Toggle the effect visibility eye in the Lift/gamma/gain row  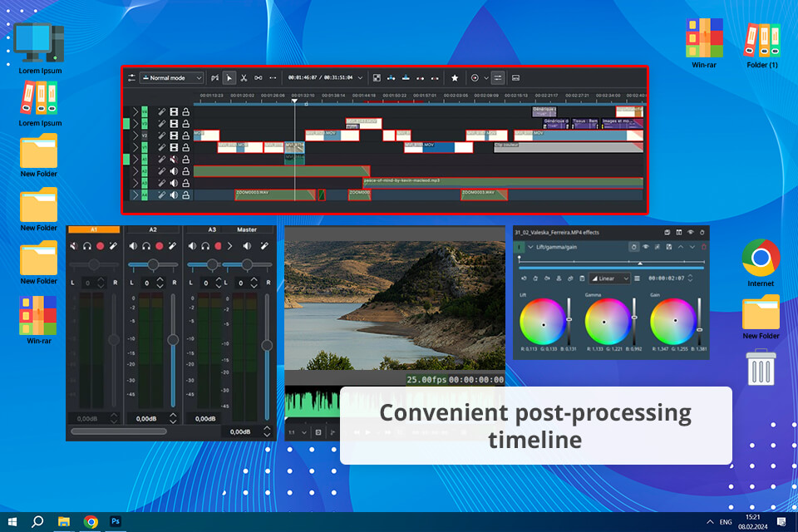tap(645, 247)
